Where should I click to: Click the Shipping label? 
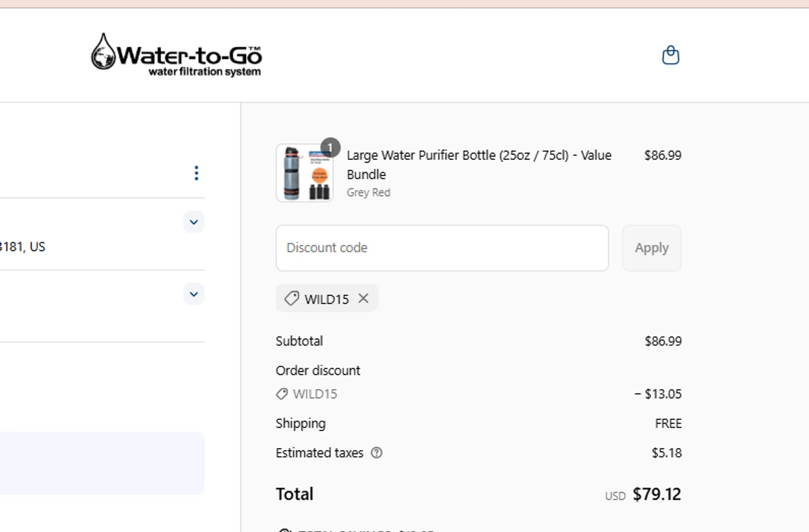point(300,424)
